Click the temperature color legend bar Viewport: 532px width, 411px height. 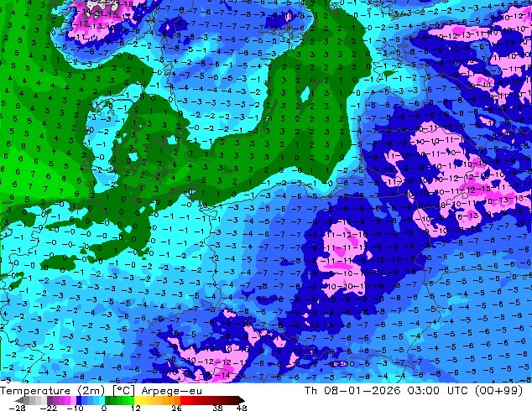click(x=129, y=400)
